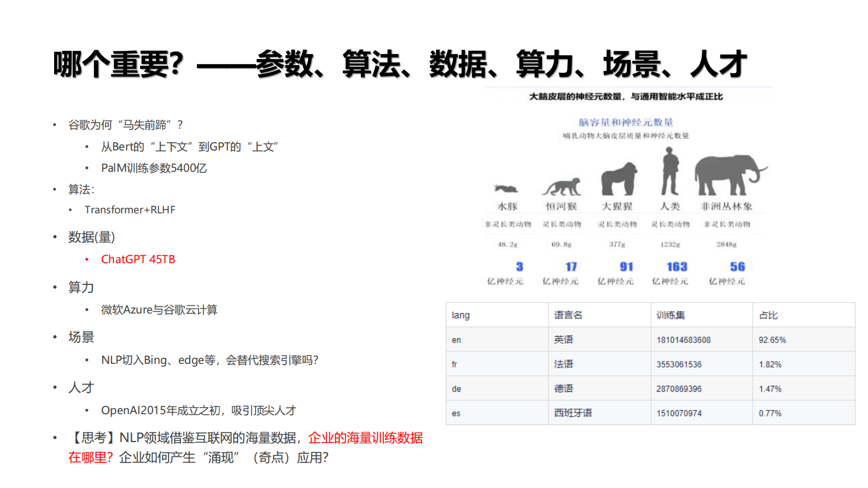This screenshot has width=868, height=488.
Task: Select the 微软Azure与谷歌云计算 line
Action: point(159,310)
